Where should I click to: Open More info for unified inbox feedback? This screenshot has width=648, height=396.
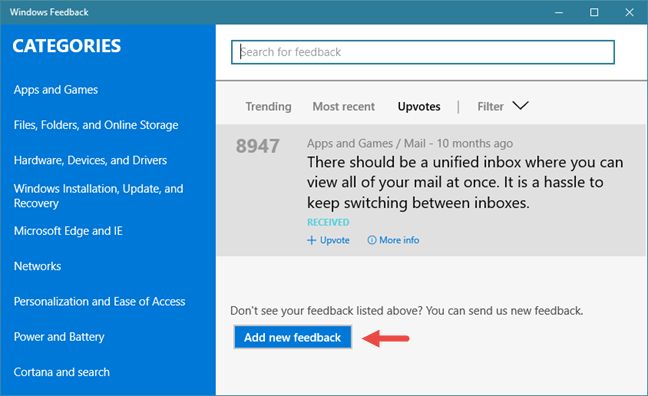pyautogui.click(x=393, y=240)
